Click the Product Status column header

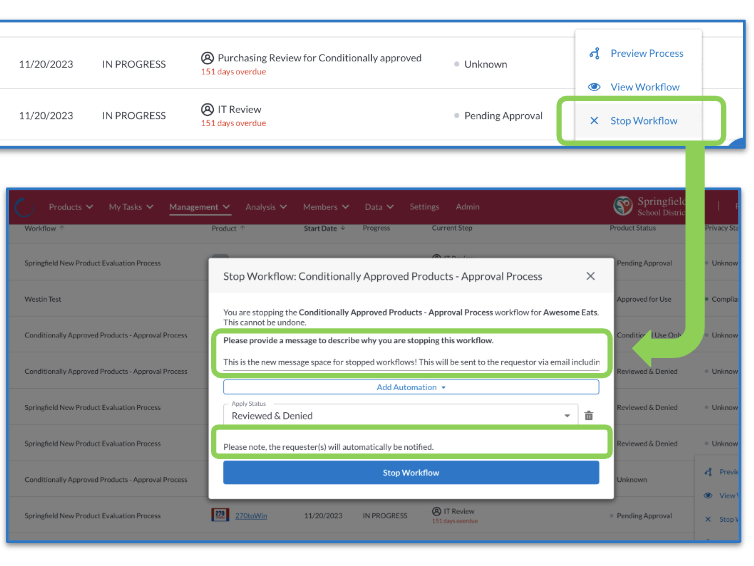point(632,228)
